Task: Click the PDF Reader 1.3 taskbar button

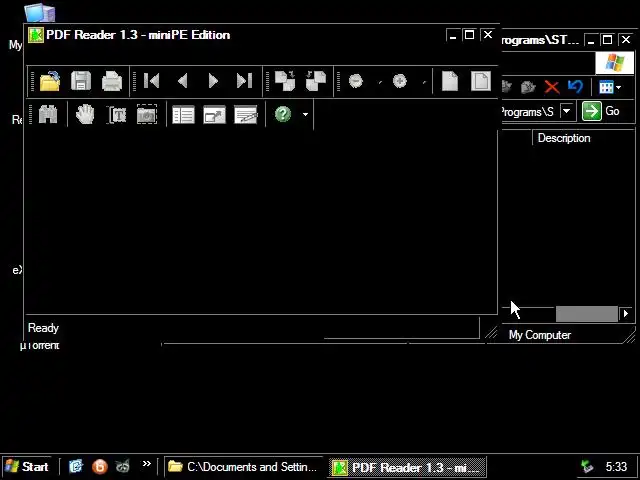Action: [407, 467]
